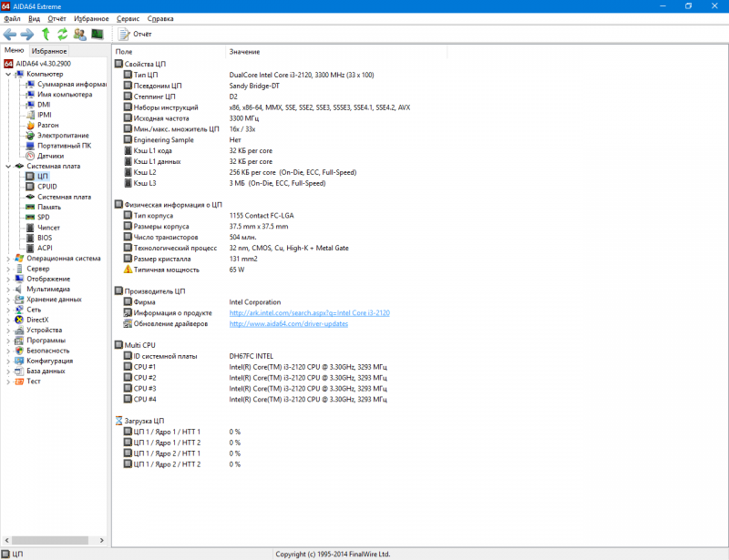Go up one level with green arrow
This screenshot has width=729, height=560.
(46, 34)
